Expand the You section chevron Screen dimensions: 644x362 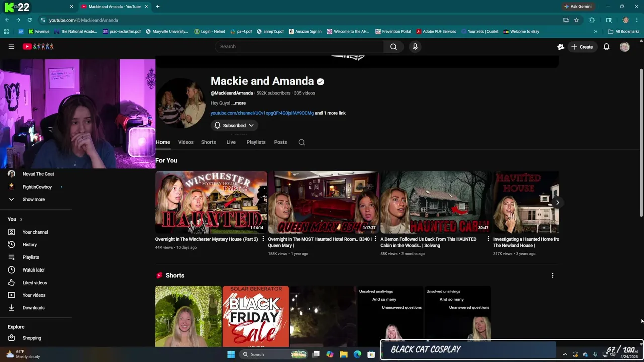tap(21, 219)
